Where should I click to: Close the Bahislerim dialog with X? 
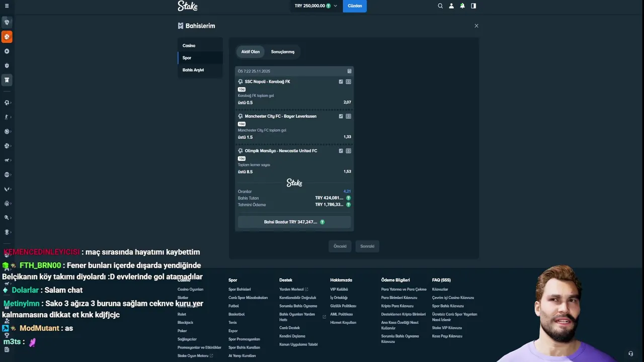pyautogui.click(x=476, y=26)
